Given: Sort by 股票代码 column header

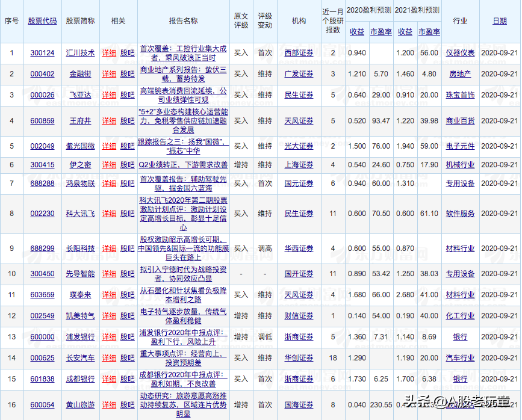Looking at the screenshot, I should 42,21.
